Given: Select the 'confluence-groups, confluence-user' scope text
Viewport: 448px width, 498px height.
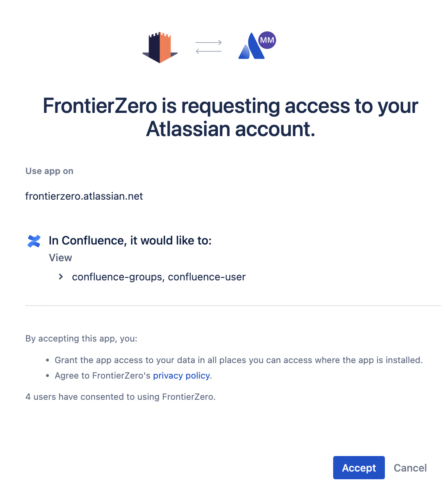Looking at the screenshot, I should (159, 277).
